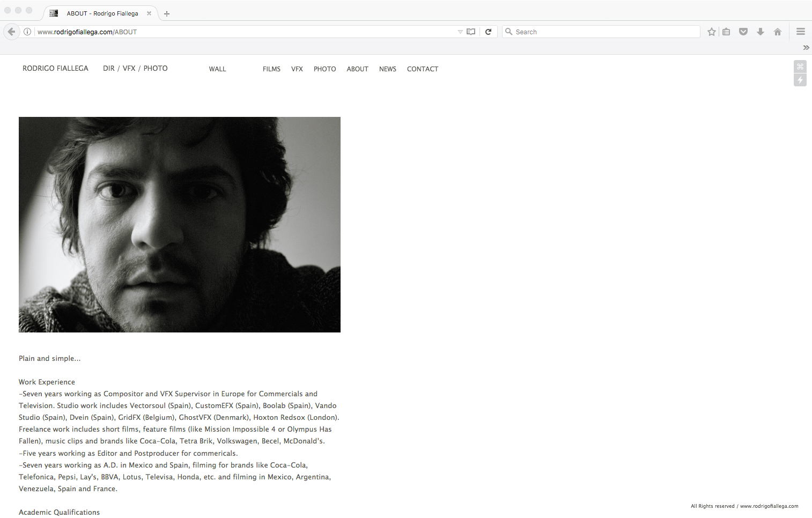Image resolution: width=812 pixels, height=518 pixels.
Task: Go to browser home page icon
Action: click(778, 32)
